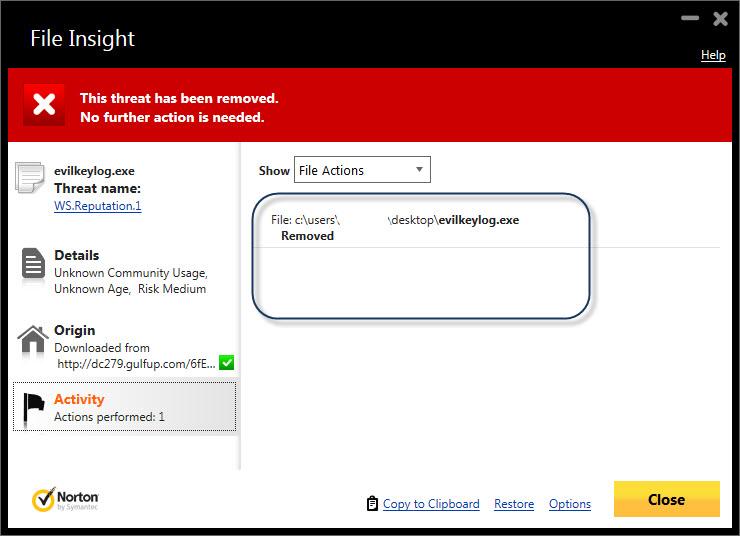Click the Downloaded from text
The image size is (740, 536).
coord(102,348)
